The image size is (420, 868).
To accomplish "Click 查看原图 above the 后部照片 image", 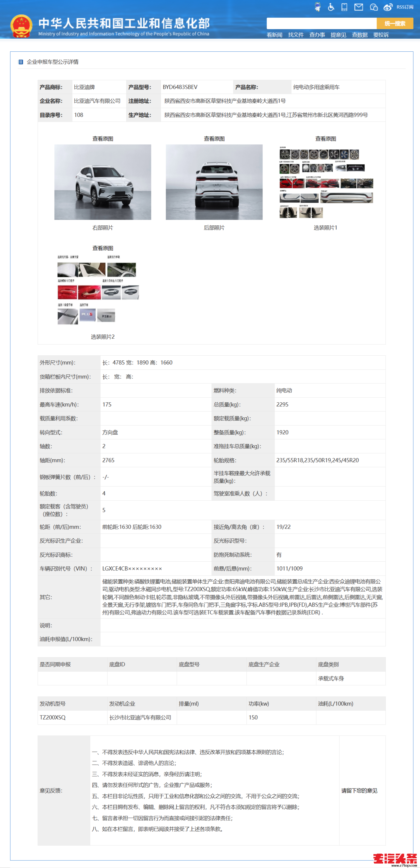I will pyautogui.click(x=214, y=139).
